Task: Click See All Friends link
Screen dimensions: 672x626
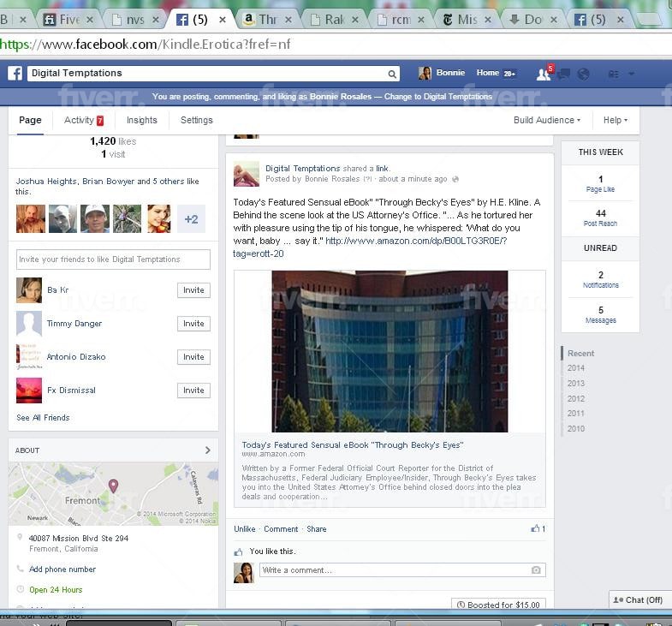Action: point(43,418)
